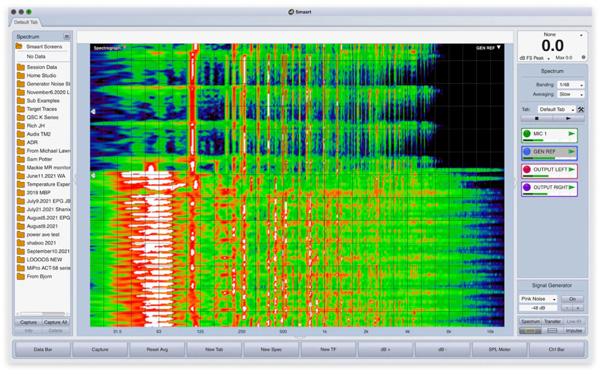The height and width of the screenshot is (373, 600).
Task: Start the OUTPUT LEFT green arrow
Action: coord(571,169)
